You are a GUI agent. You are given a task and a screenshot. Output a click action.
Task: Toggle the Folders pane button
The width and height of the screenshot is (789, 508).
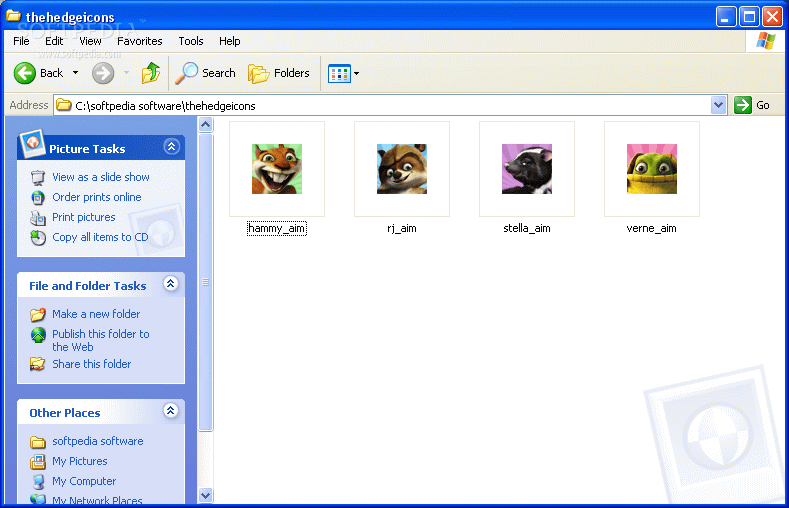278,73
